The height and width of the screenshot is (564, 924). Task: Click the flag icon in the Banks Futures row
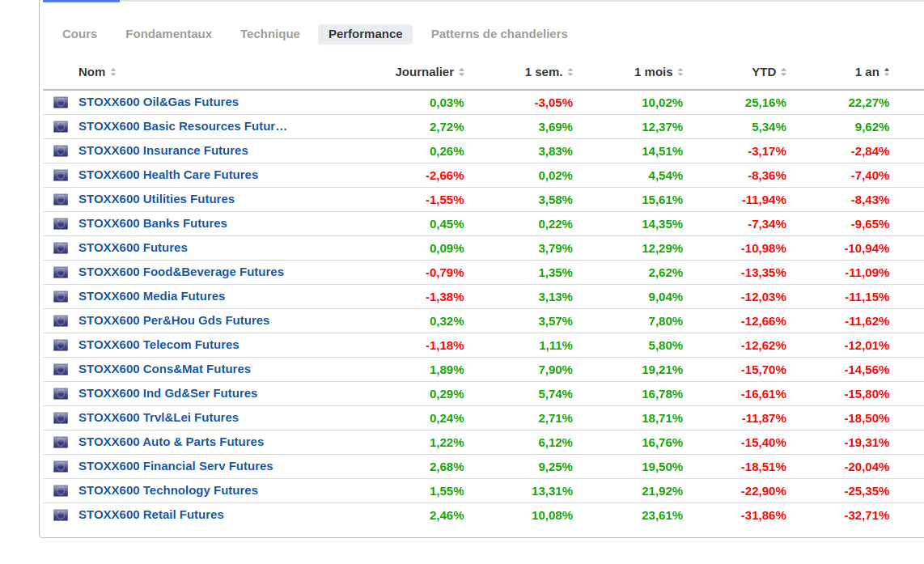(61, 224)
